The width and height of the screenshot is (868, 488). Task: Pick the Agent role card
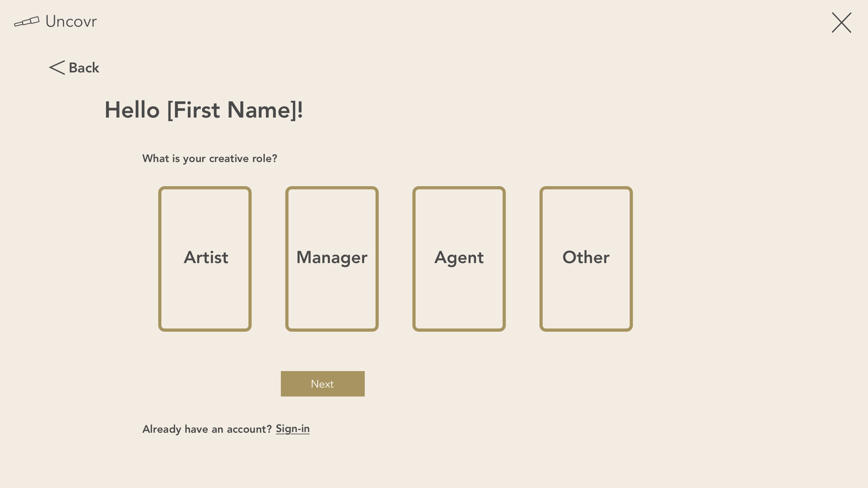coord(459,259)
